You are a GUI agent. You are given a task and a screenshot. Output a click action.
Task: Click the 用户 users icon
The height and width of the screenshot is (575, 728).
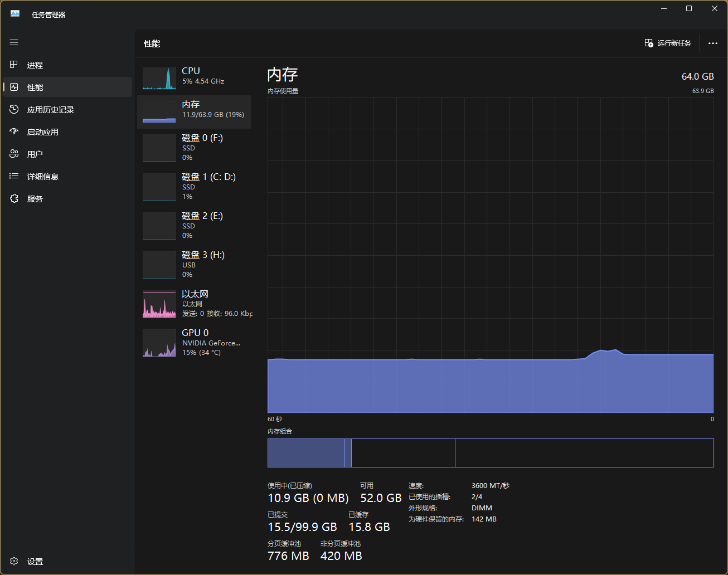pyautogui.click(x=14, y=154)
